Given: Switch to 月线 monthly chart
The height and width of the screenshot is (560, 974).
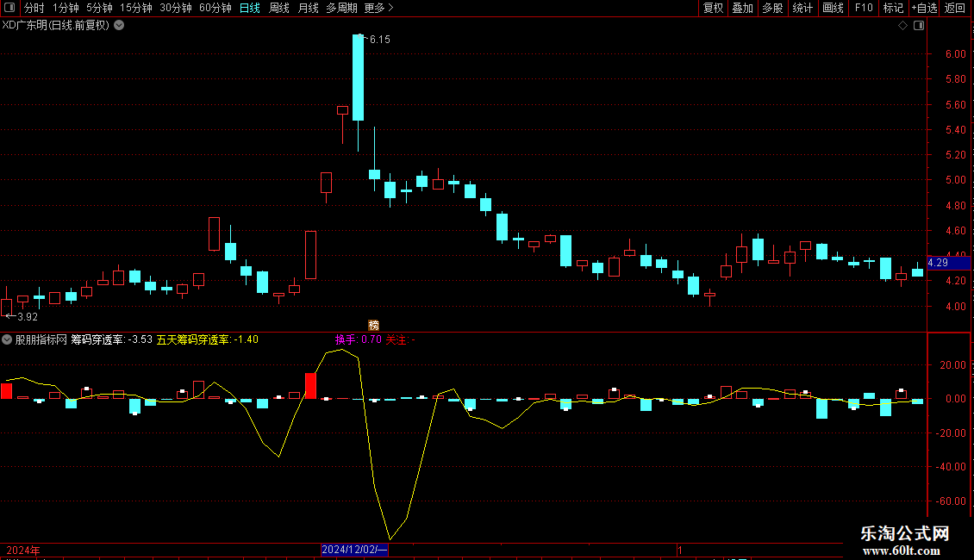Looking at the screenshot, I should coord(308,8).
